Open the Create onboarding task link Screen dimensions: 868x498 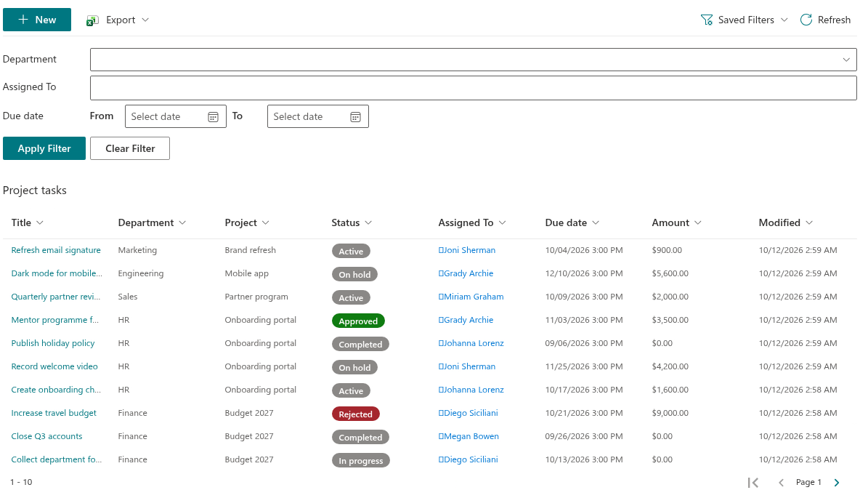(56, 390)
